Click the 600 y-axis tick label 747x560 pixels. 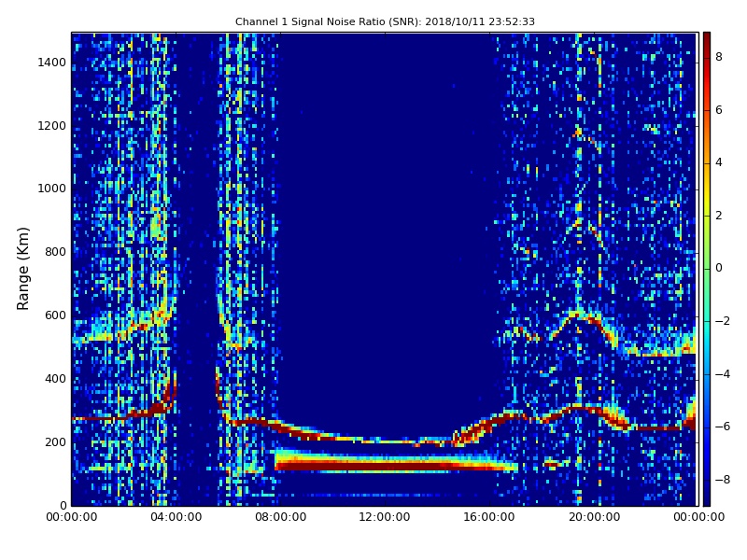(55, 315)
